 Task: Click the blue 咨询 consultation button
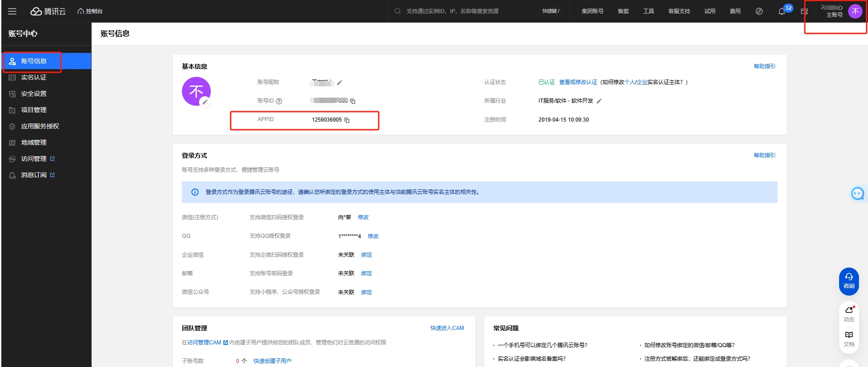pyautogui.click(x=849, y=281)
